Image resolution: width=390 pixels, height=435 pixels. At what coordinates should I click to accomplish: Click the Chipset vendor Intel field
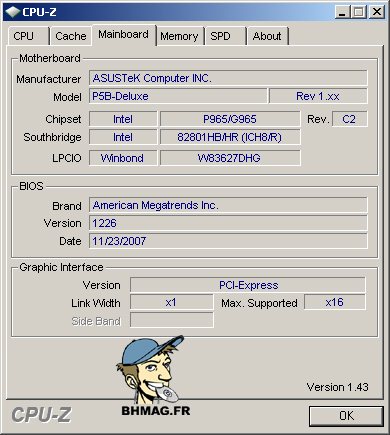pos(123,119)
